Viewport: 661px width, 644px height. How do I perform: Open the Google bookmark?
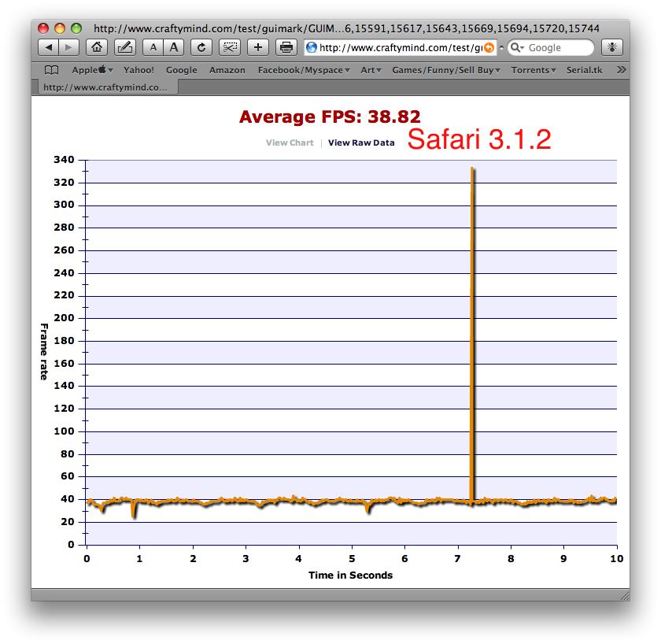181,70
